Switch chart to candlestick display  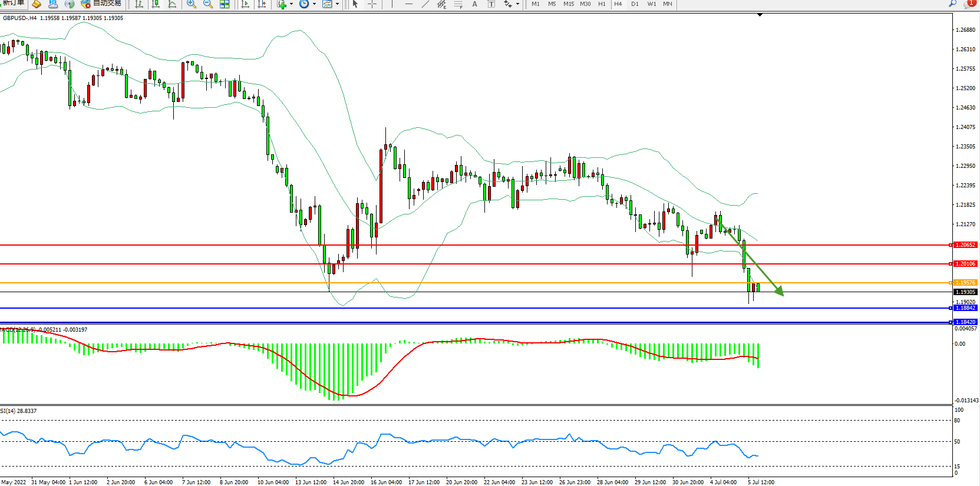tap(156, 4)
